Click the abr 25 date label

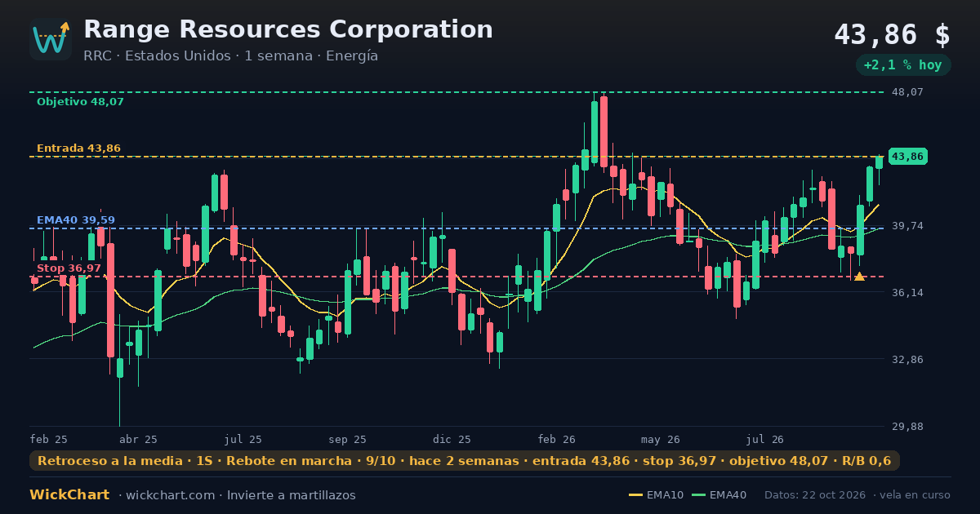pos(139,439)
